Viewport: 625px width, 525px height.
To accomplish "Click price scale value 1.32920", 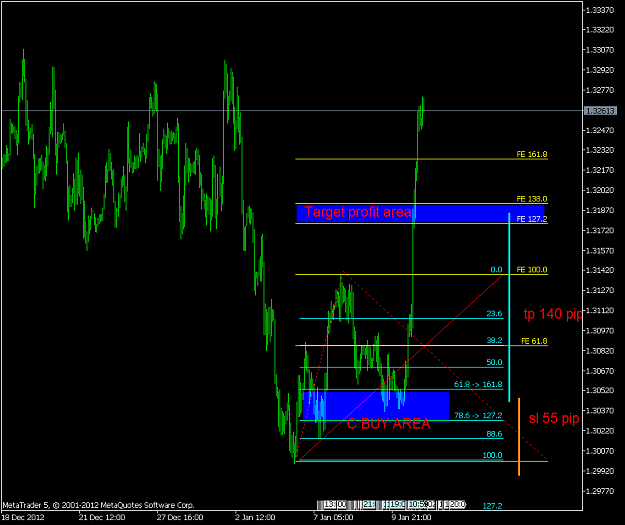I will pyautogui.click(x=600, y=70).
